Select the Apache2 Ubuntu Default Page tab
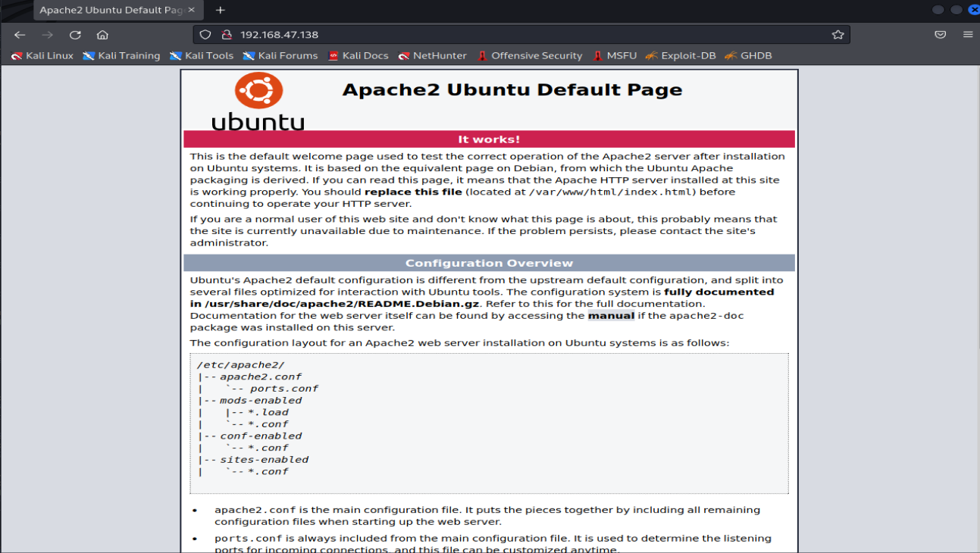The width and height of the screenshot is (980, 553). click(117, 11)
